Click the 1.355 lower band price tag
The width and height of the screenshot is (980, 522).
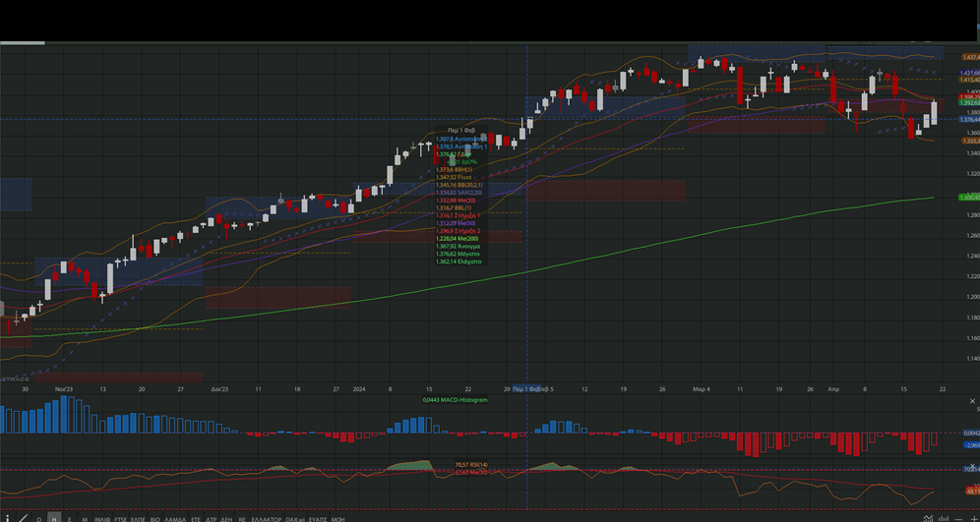coord(970,142)
